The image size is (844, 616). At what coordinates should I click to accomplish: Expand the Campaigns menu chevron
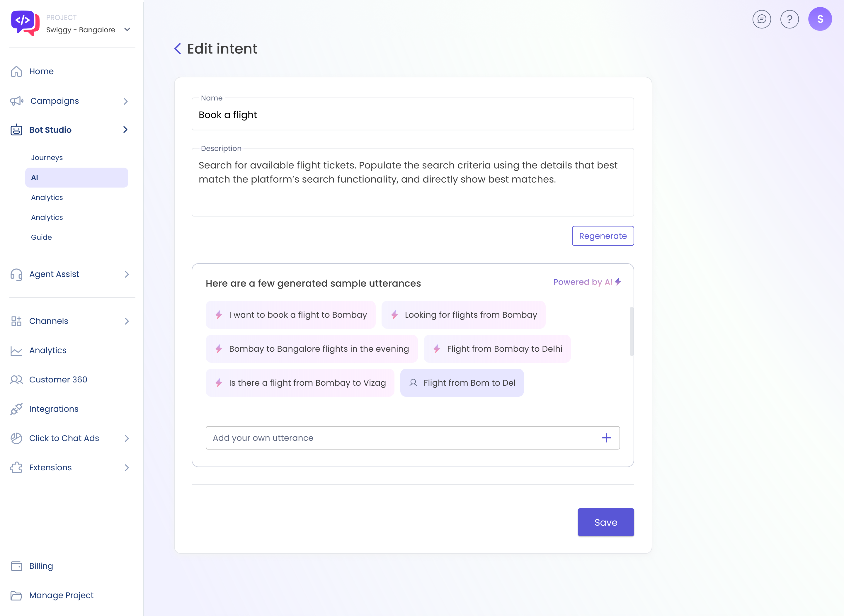(x=126, y=101)
